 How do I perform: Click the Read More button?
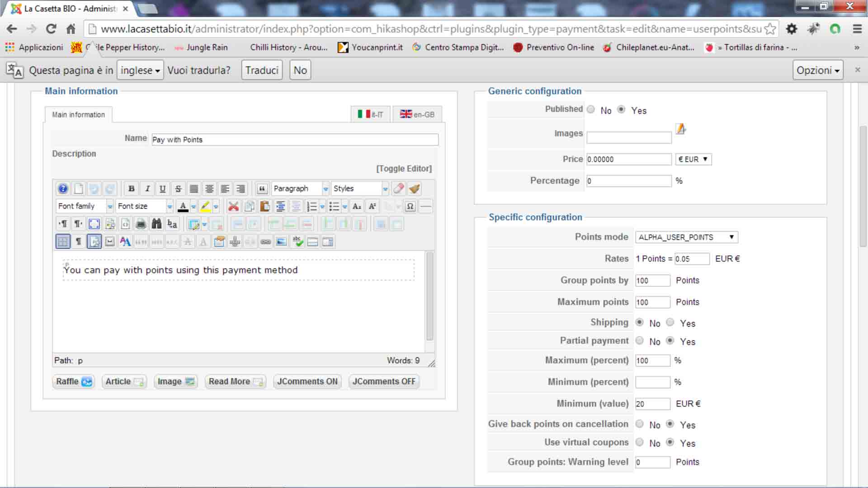[x=235, y=381]
